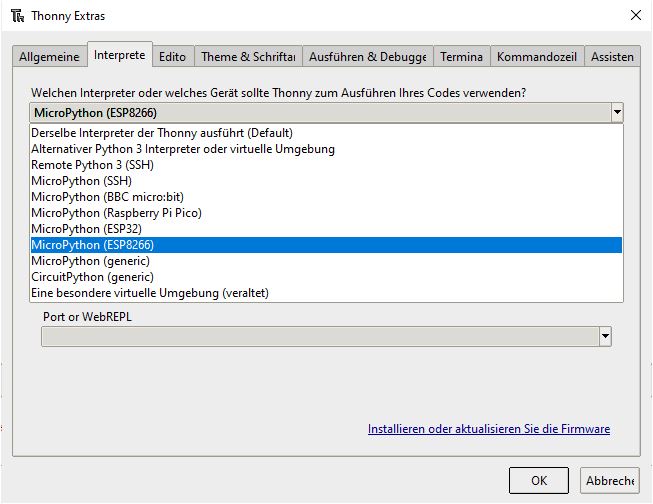Open the Kommandozeile tab
Viewport: 653px width, 504px height.
pyautogui.click(x=537, y=56)
